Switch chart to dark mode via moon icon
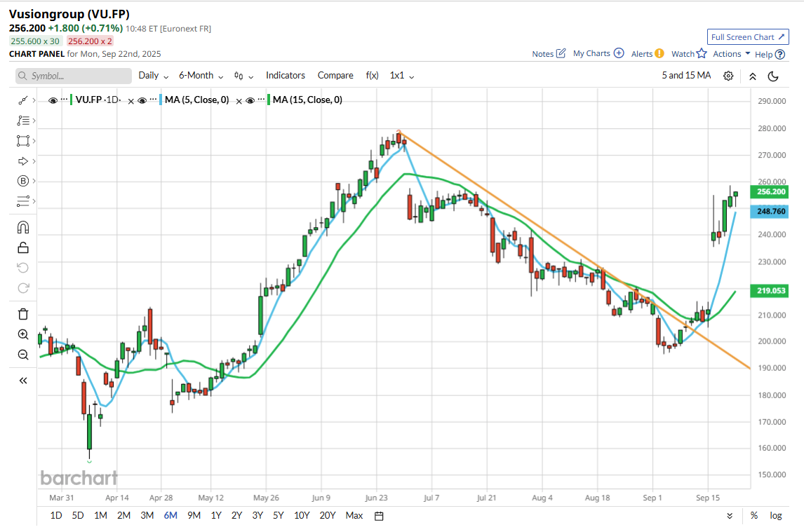This screenshot has width=804, height=532. tap(773, 76)
